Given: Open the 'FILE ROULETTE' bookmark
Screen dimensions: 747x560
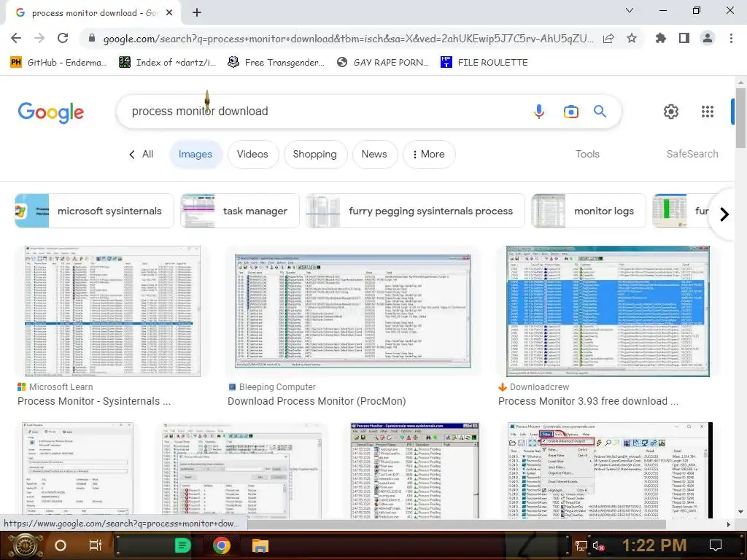Looking at the screenshot, I should click(x=484, y=63).
